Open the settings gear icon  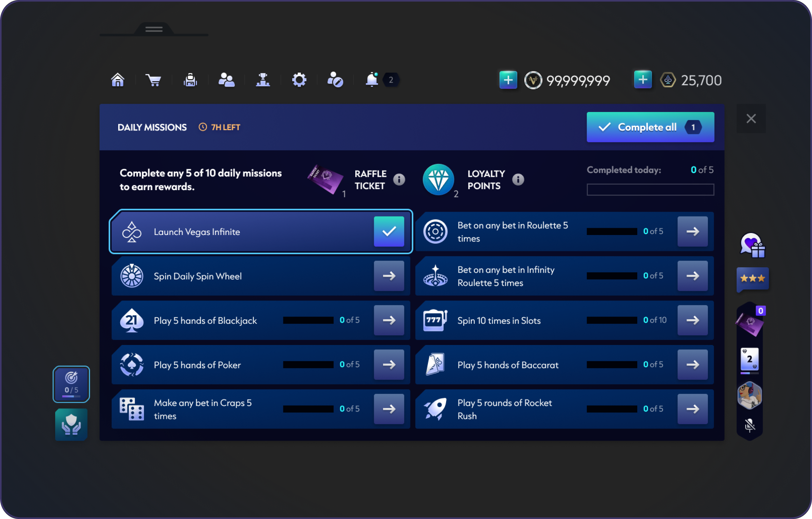click(x=299, y=80)
